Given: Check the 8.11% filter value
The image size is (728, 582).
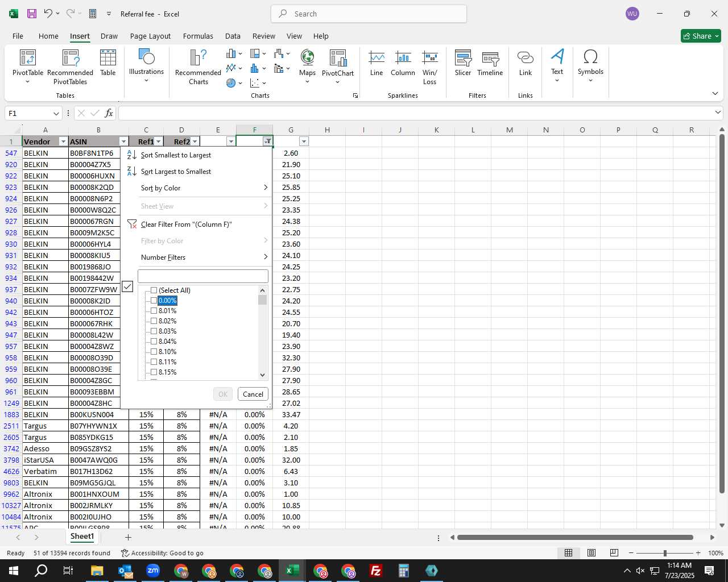Looking at the screenshot, I should [154, 362].
